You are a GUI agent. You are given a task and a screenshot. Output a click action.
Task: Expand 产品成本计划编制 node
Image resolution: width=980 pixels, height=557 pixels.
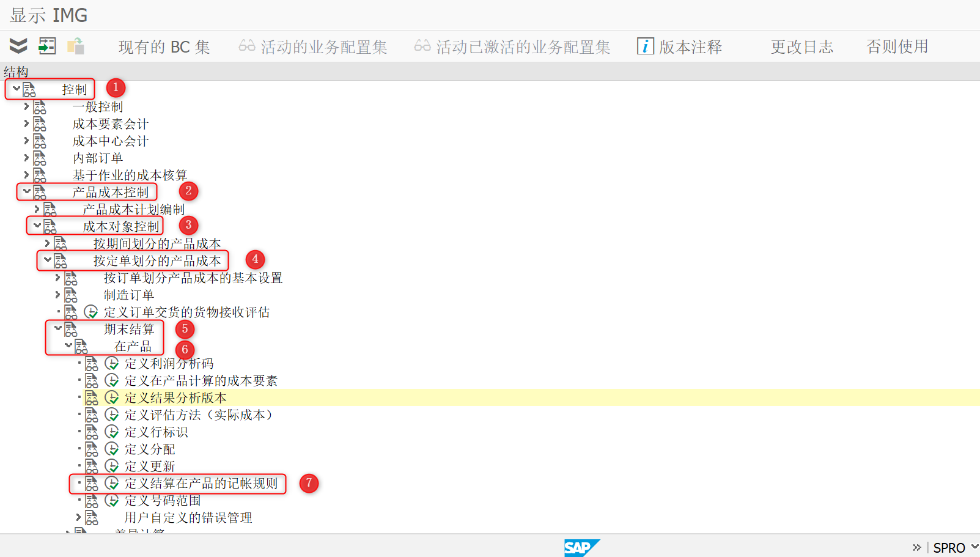pyautogui.click(x=37, y=209)
